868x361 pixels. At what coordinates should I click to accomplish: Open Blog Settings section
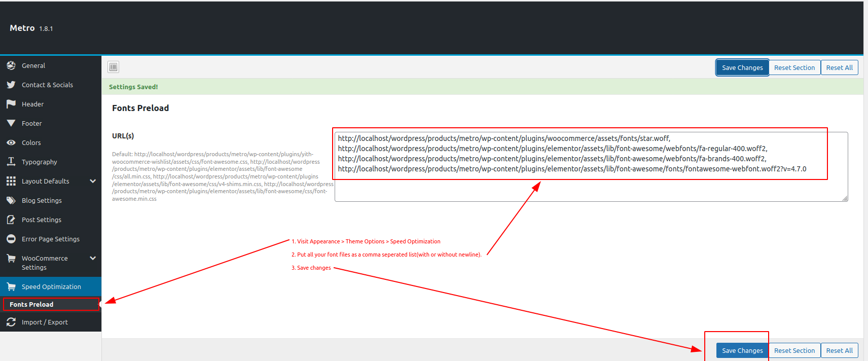point(51,200)
